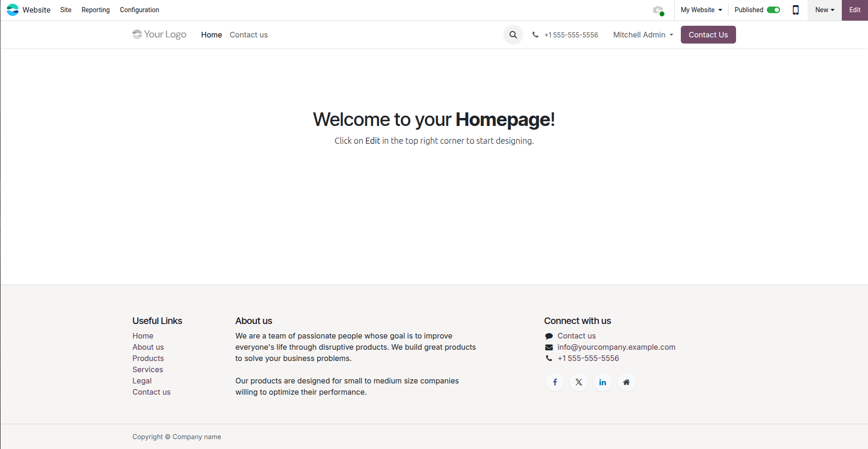Open the Reporting menu

(x=95, y=10)
